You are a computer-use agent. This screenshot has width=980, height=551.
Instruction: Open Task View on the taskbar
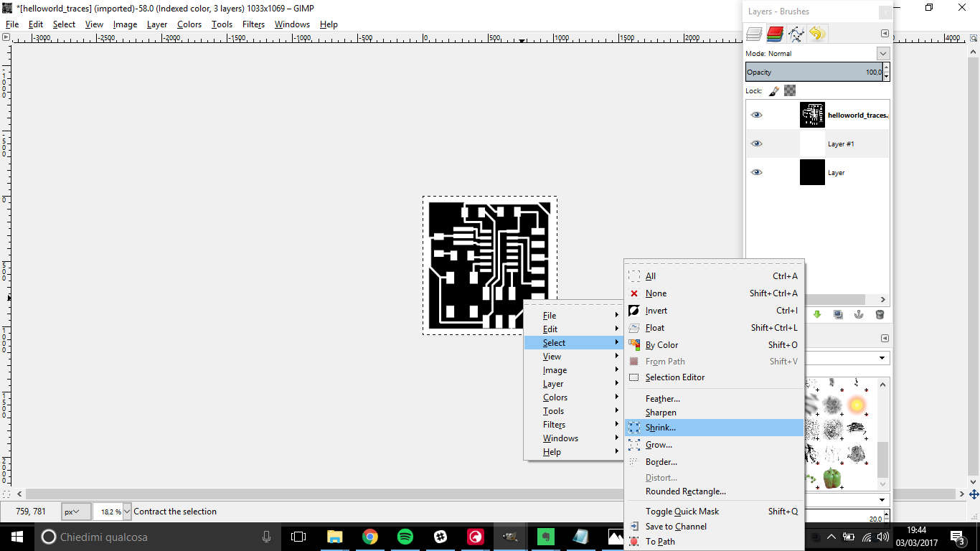(298, 537)
